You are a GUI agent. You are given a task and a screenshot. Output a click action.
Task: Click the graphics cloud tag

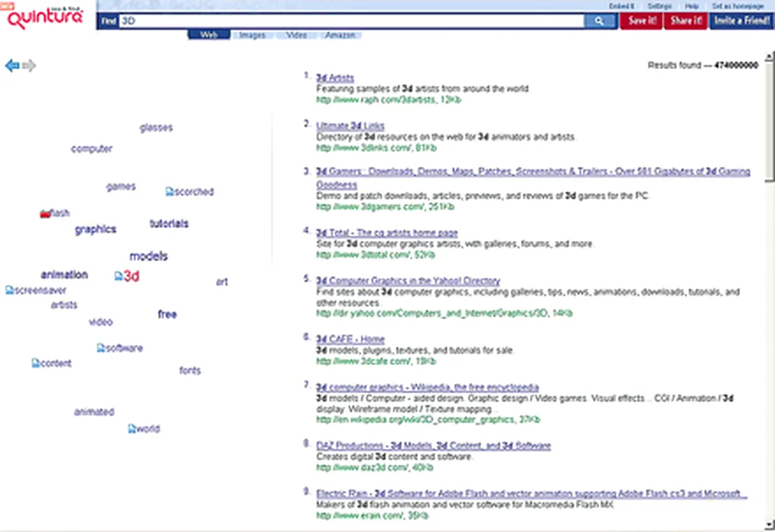click(96, 230)
